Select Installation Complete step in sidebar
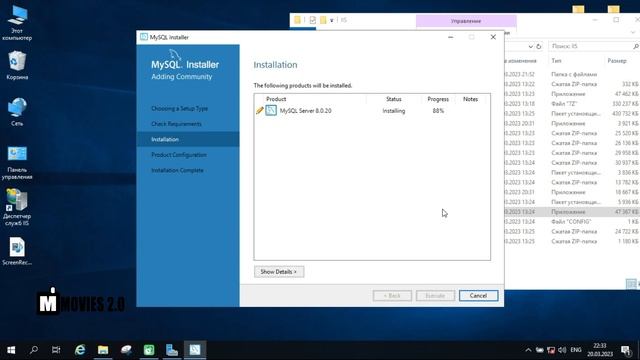 click(177, 170)
